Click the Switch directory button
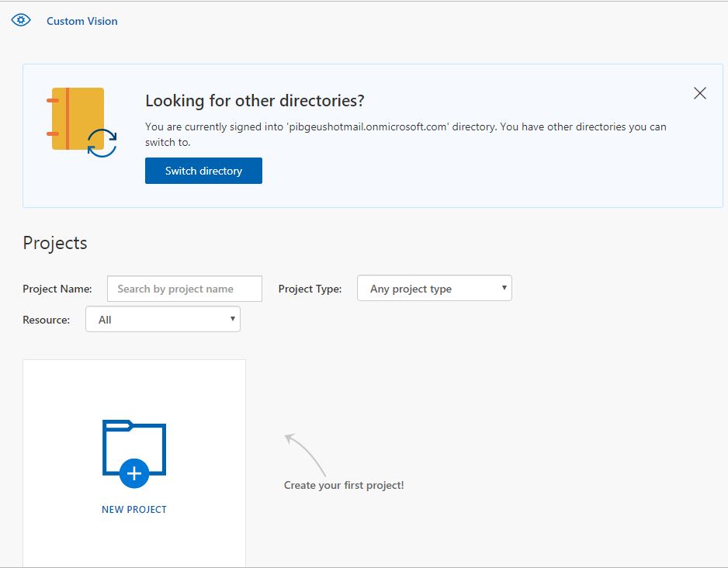The width and height of the screenshot is (728, 568). click(203, 171)
